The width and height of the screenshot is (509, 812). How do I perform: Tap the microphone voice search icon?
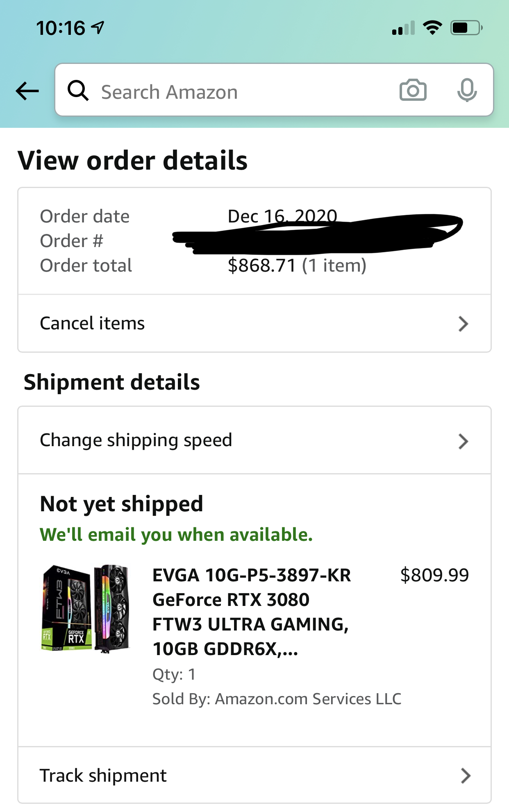coord(467,90)
